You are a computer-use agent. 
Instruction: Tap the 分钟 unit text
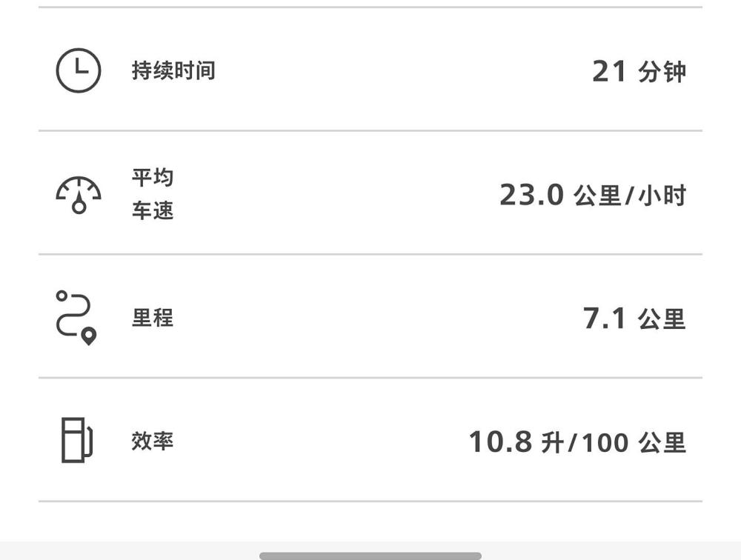point(662,73)
